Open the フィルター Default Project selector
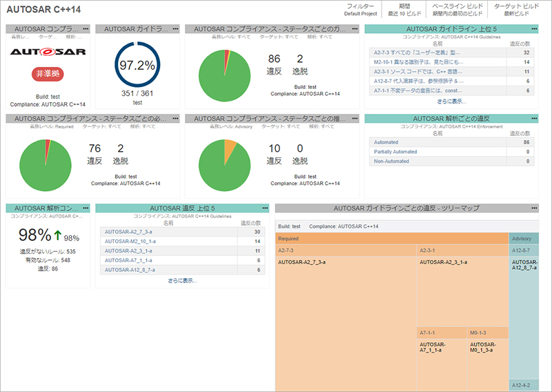Viewport: 552px width, 392px height. click(360, 10)
